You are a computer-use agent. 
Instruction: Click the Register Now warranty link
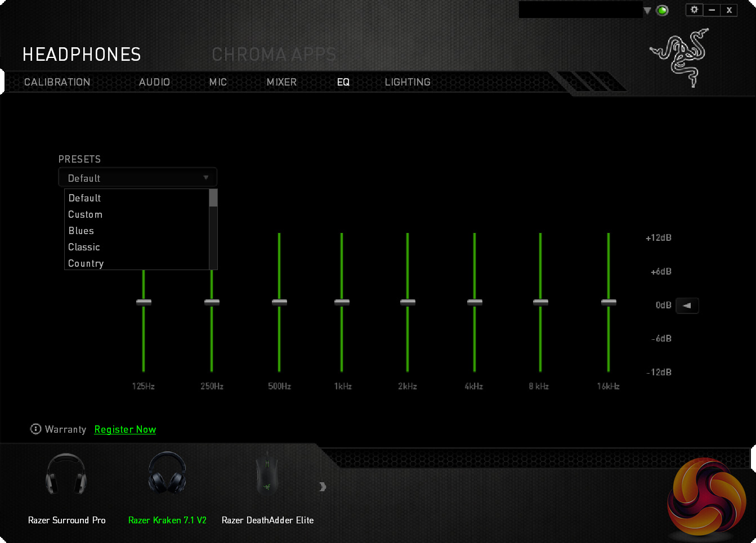(x=125, y=429)
